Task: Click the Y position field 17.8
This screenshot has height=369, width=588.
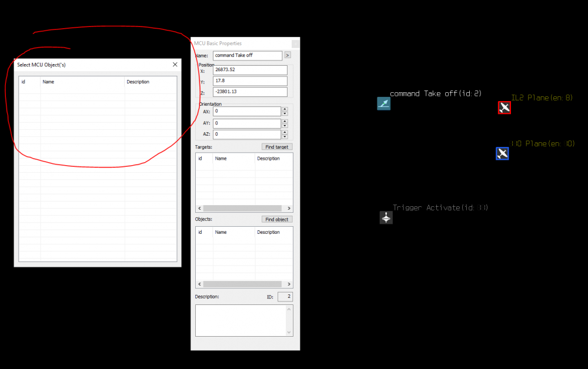Action: pyautogui.click(x=250, y=81)
